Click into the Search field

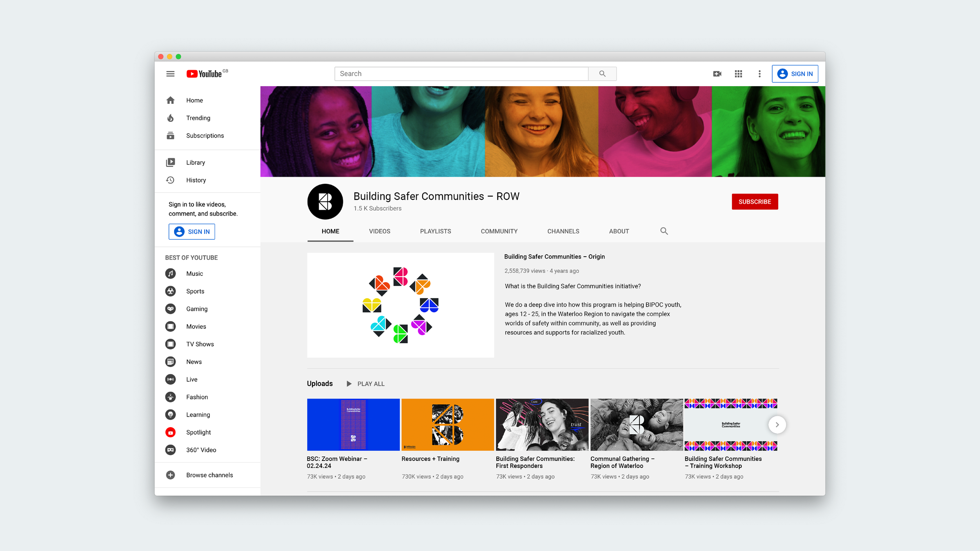(461, 74)
